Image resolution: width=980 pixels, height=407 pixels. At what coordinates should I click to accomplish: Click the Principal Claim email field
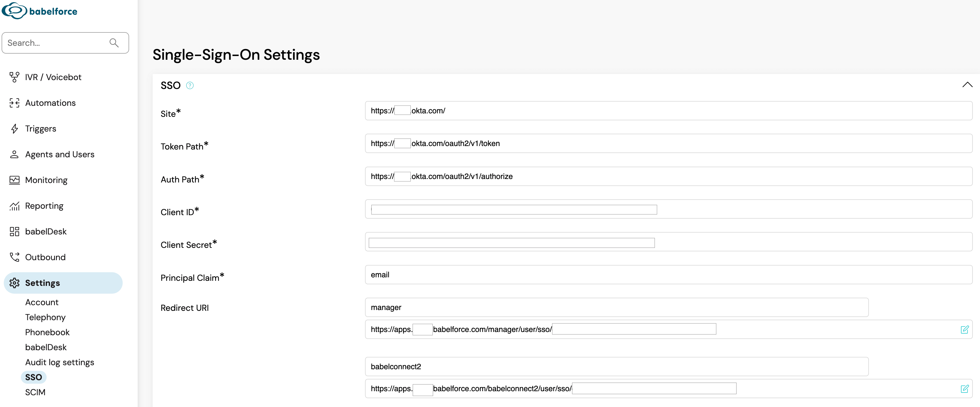669,275
